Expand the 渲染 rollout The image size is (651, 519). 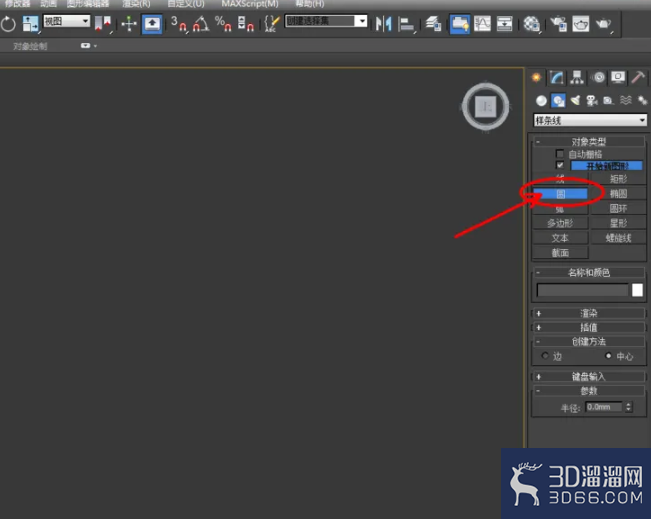(589, 313)
